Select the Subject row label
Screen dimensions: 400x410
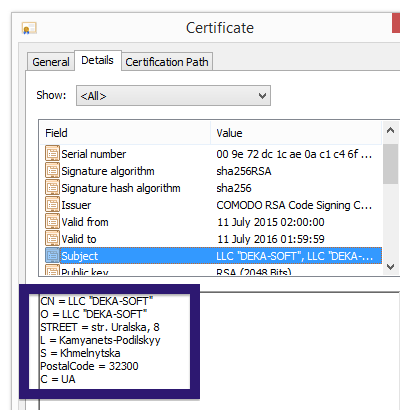point(80,256)
